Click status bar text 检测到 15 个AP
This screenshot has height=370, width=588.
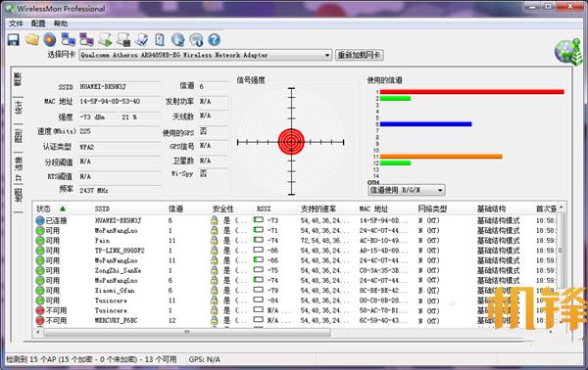pyautogui.click(x=91, y=359)
